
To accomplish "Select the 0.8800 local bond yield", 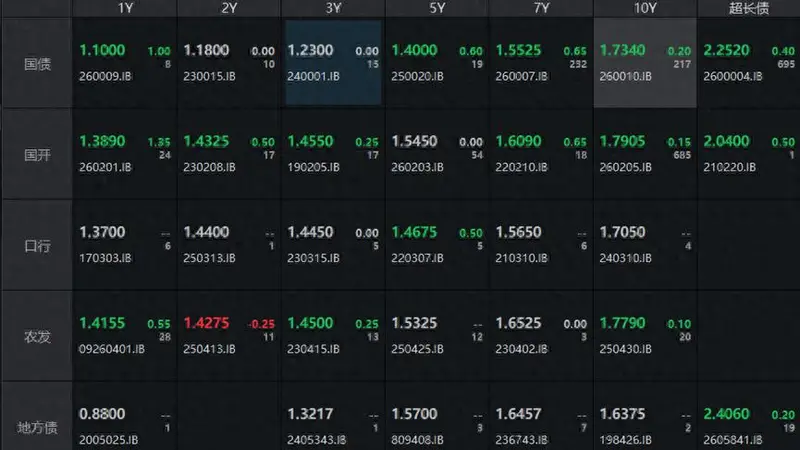I will click(102, 414).
